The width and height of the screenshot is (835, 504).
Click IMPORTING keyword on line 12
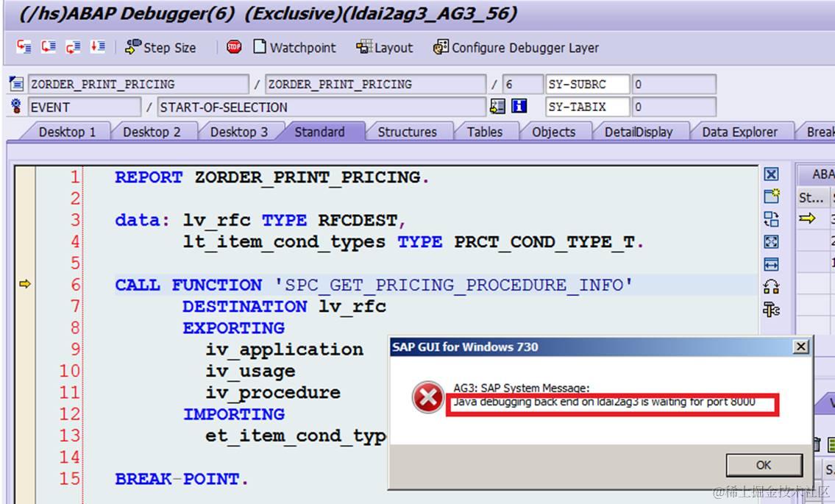[233, 414]
